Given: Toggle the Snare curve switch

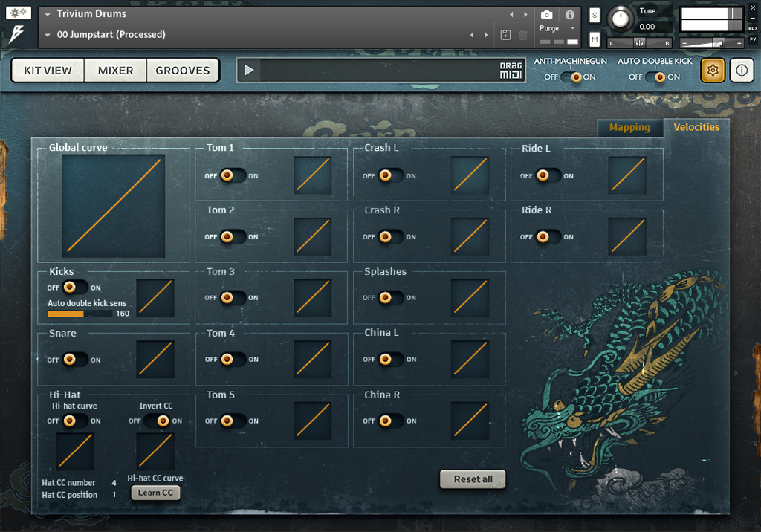Looking at the screenshot, I should pos(75,359).
